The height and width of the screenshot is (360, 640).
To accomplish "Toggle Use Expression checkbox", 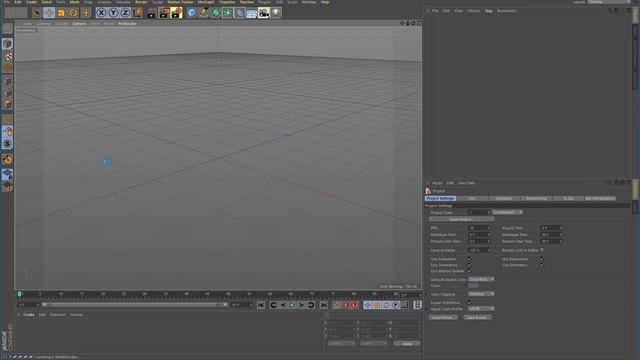I will [542, 259].
